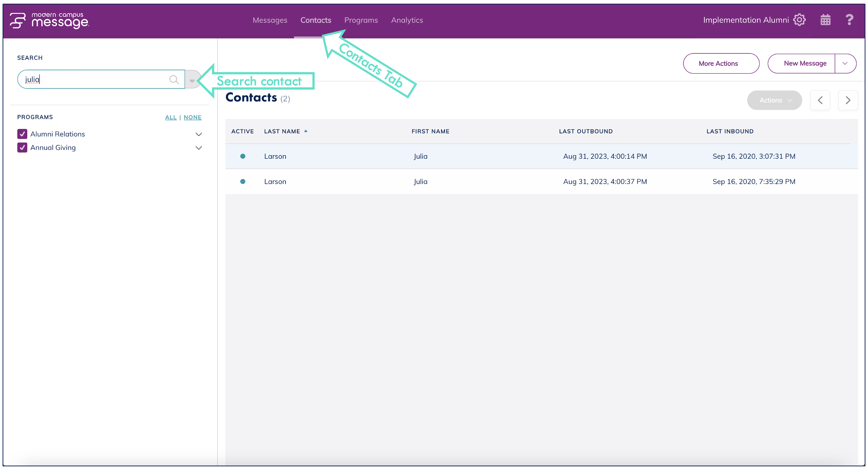Viewport: 868px width, 470px height.
Task: Expand the Alumni Relations program chevron
Action: pos(199,134)
